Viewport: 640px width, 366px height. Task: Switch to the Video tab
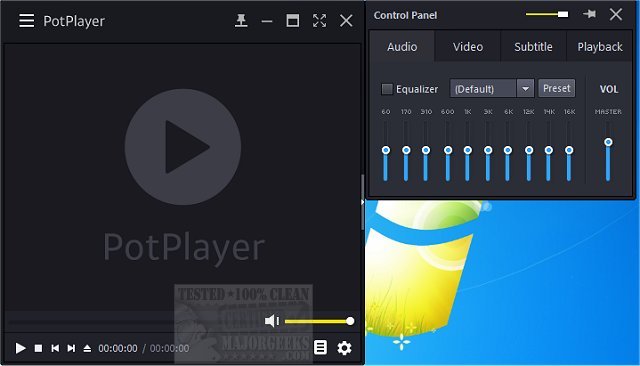click(x=468, y=47)
